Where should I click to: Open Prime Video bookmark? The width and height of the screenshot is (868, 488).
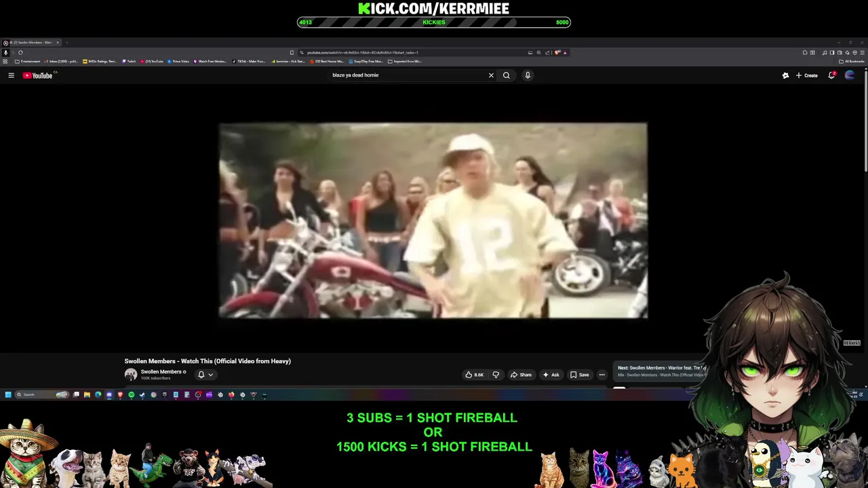pos(178,61)
